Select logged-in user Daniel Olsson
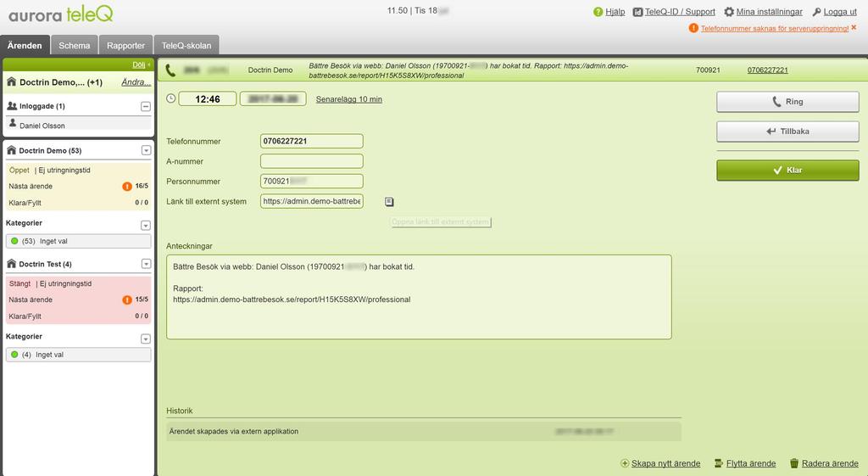The image size is (868, 476). 78,126
